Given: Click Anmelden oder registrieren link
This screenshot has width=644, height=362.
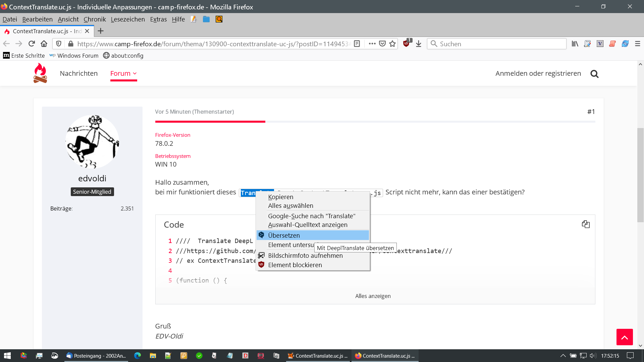Looking at the screenshot, I should tap(538, 73).
